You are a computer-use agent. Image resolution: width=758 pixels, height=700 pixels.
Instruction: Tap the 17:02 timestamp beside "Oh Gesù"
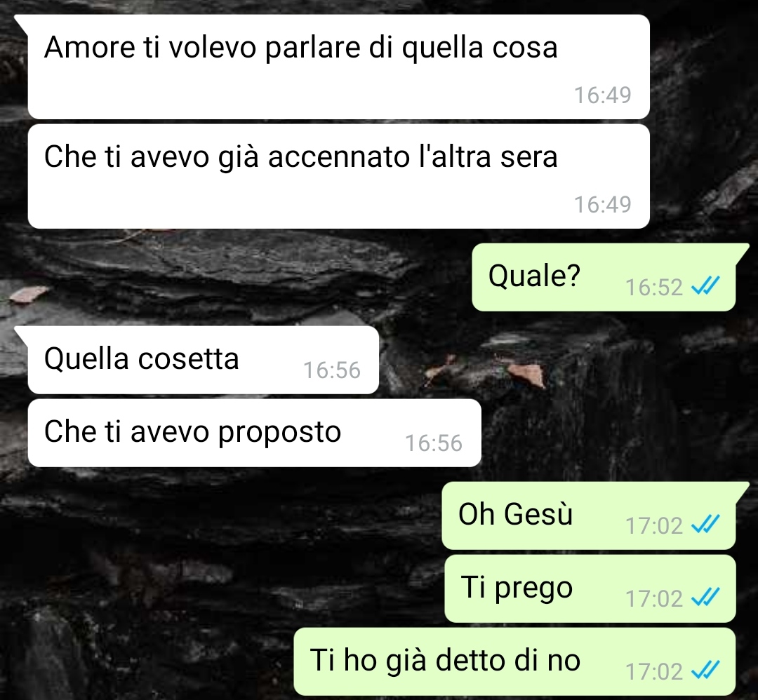pyautogui.click(x=654, y=525)
